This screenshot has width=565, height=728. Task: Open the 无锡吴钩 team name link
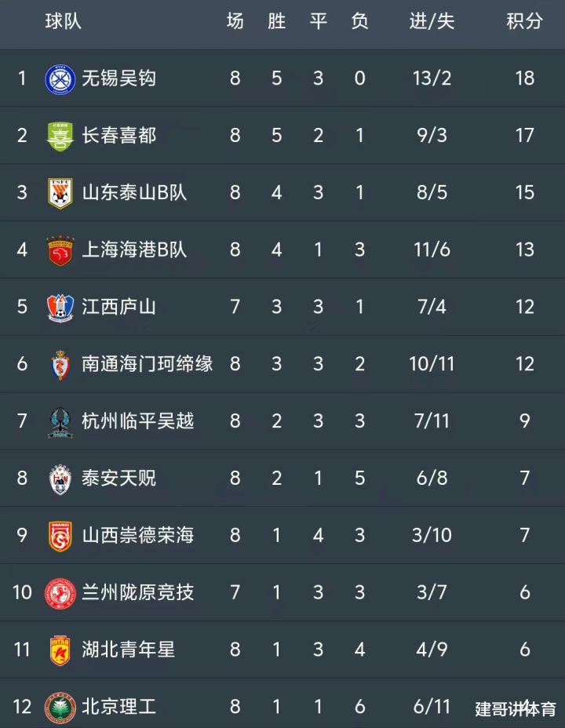click(118, 78)
